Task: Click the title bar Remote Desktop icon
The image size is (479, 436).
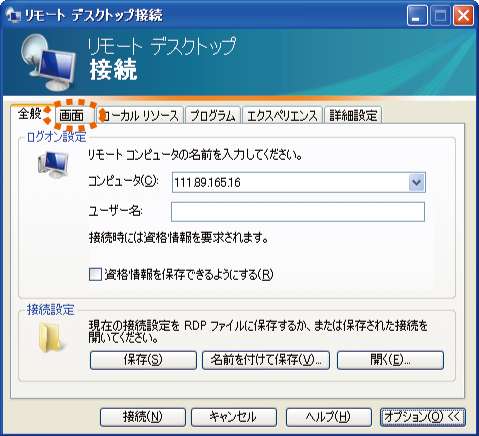Action: pos(13,15)
